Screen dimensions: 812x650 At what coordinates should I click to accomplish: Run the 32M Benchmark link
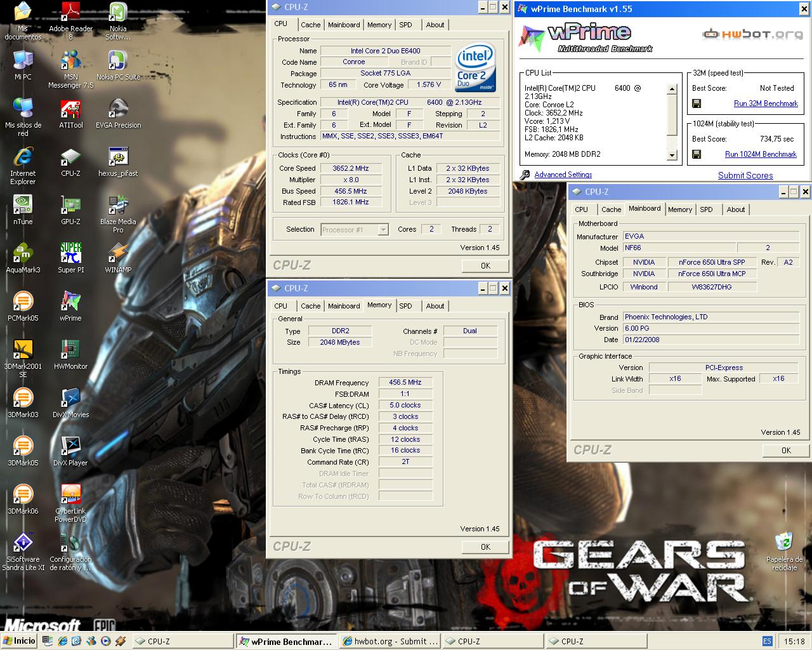pyautogui.click(x=766, y=103)
